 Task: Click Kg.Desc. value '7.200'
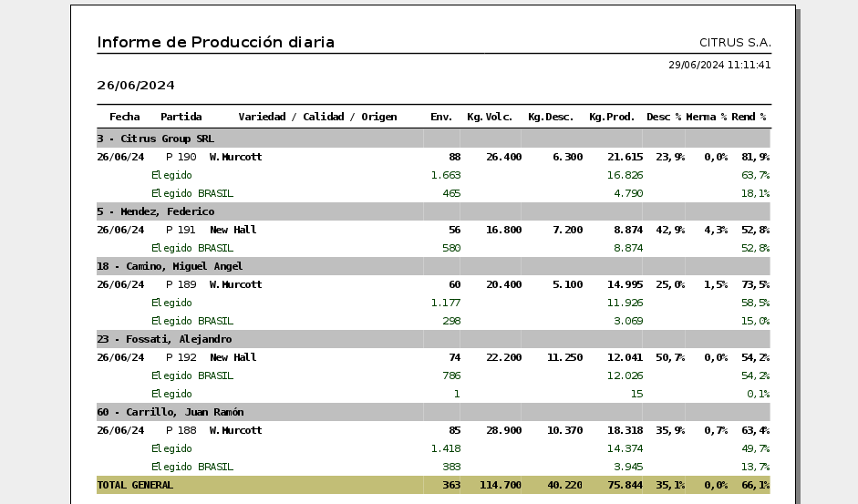click(567, 230)
